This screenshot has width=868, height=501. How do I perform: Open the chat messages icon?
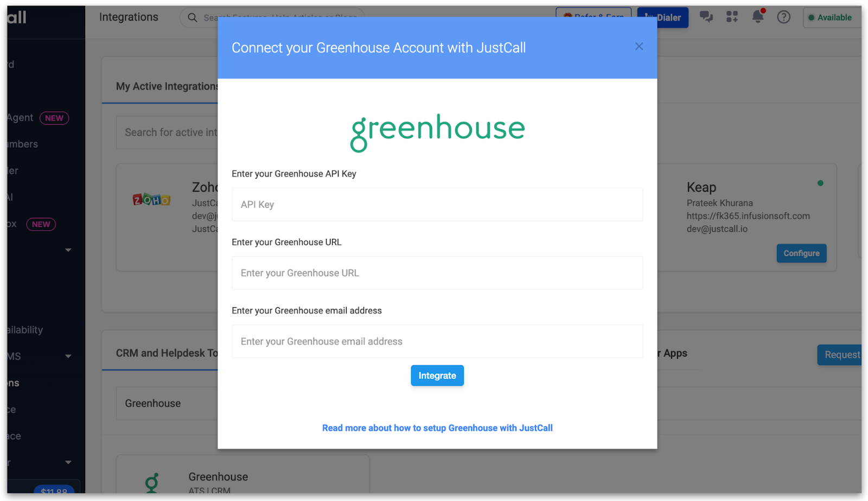[x=706, y=17]
